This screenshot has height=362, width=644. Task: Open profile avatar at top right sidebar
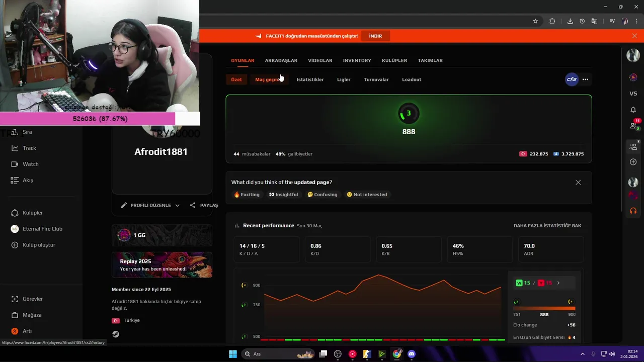pos(633,55)
